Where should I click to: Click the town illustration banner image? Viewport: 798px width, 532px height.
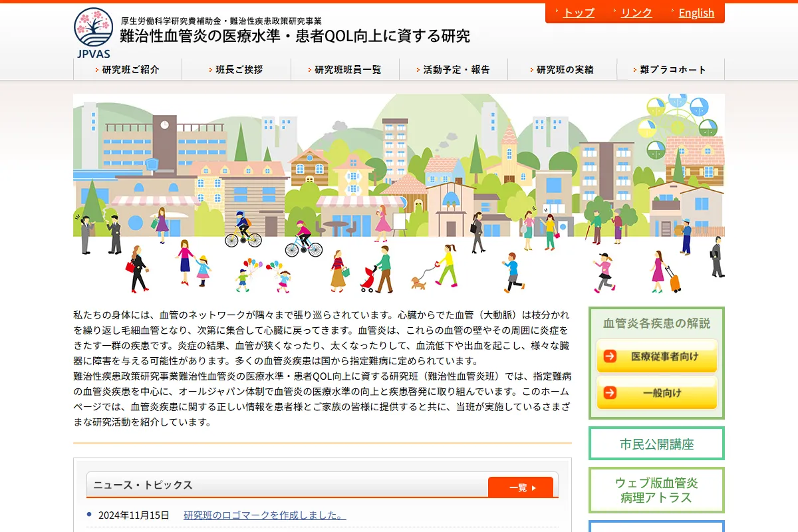pos(399,194)
